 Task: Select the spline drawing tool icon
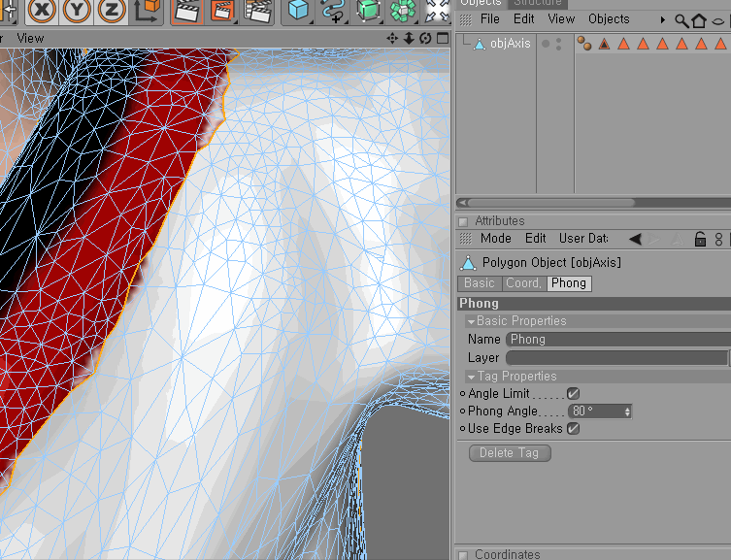tap(333, 11)
